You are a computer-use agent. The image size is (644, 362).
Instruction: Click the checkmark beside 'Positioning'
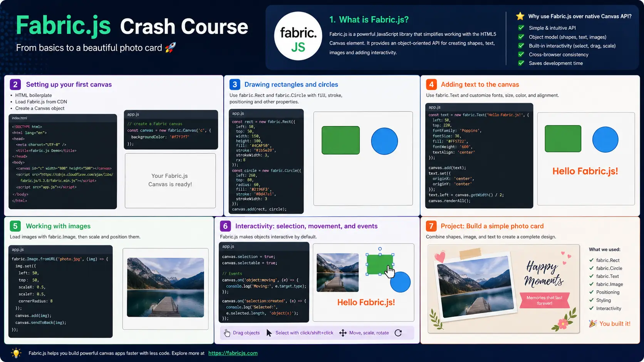[591, 292]
